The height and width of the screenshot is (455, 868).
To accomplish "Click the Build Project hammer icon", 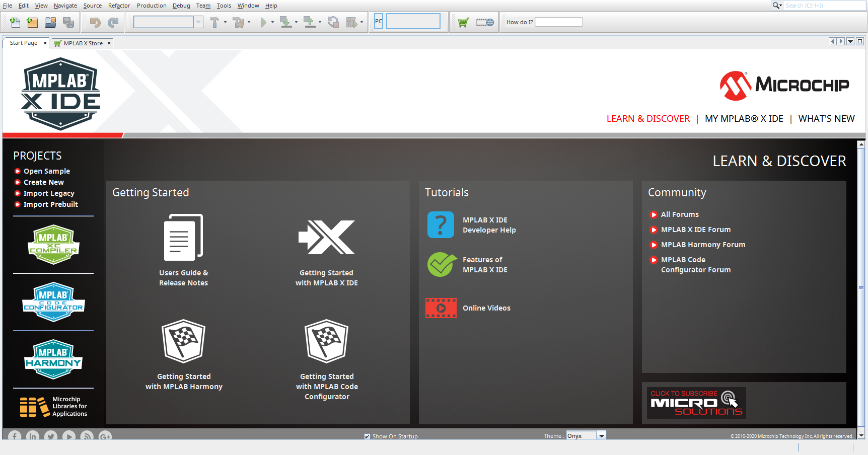I will click(x=215, y=22).
